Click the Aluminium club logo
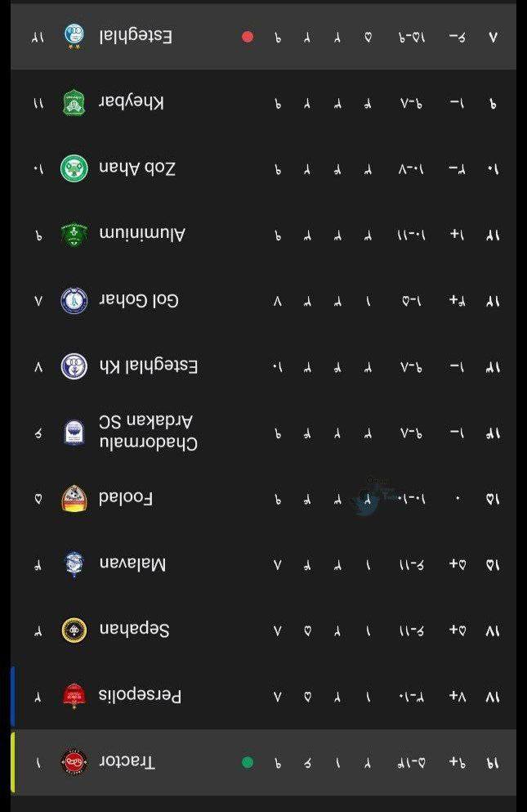 coord(74,234)
